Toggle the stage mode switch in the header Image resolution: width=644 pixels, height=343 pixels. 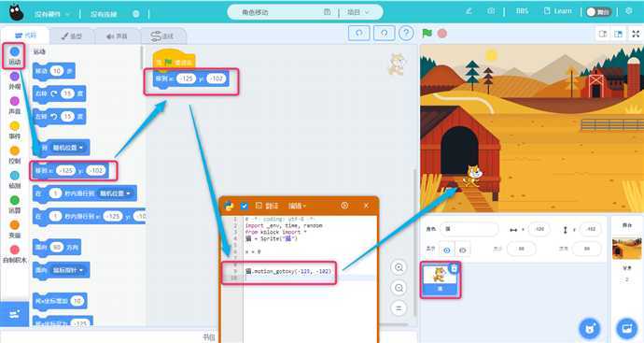598,12
